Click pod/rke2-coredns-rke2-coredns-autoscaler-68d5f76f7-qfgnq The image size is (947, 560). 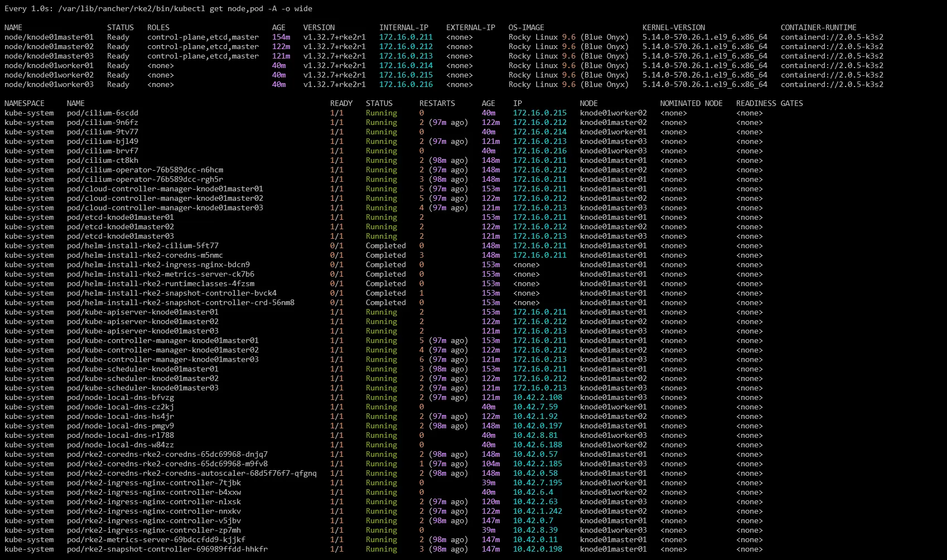192,473
